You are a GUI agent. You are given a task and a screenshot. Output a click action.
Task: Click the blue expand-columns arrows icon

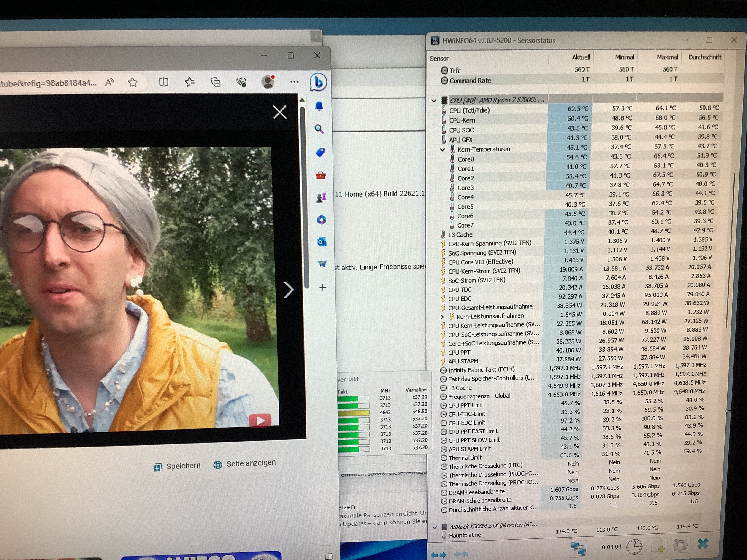point(439,555)
